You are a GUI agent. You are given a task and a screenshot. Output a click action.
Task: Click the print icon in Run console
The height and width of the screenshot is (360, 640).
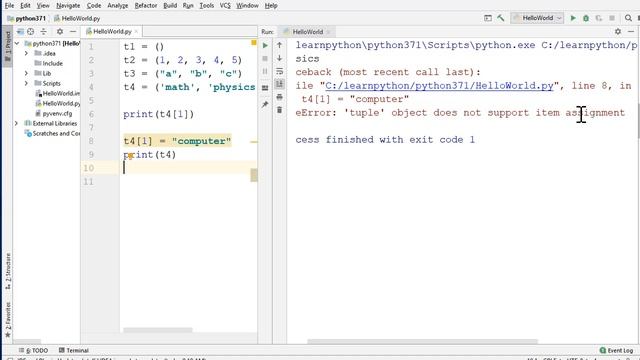[280, 97]
